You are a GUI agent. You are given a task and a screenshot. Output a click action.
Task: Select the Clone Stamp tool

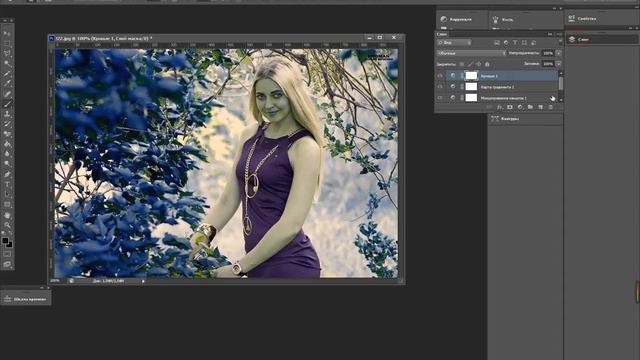(7, 114)
